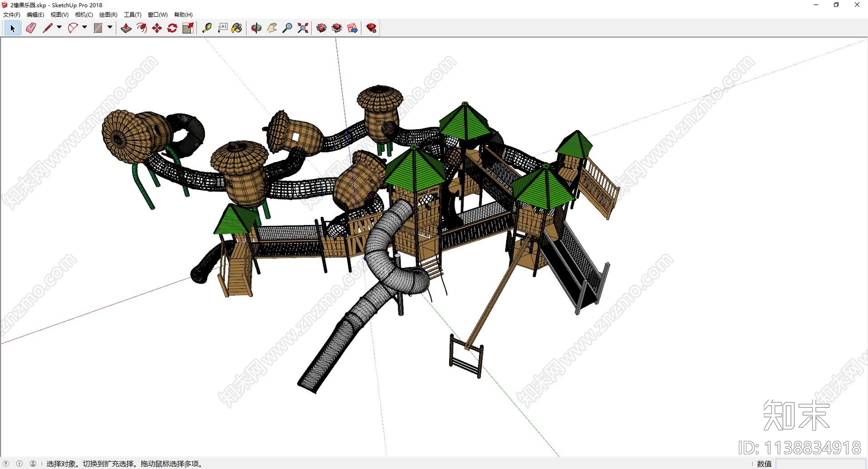Open the 窗口(W) menu
The image size is (868, 469).
(158, 15)
